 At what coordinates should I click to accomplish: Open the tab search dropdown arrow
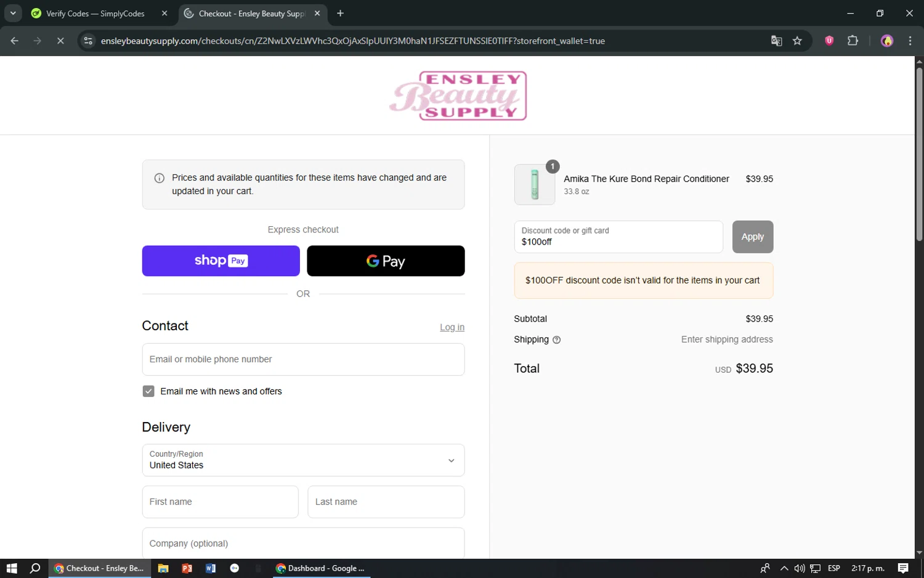[13, 13]
